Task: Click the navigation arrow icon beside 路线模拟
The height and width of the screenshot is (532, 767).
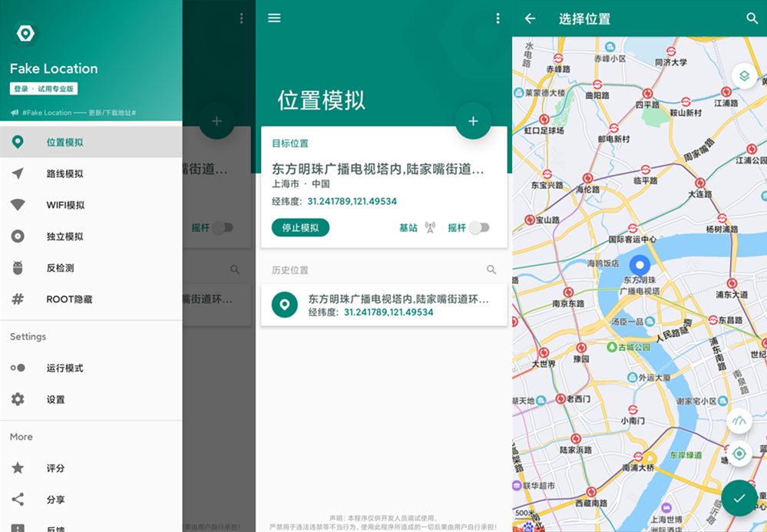Action: pyautogui.click(x=18, y=173)
